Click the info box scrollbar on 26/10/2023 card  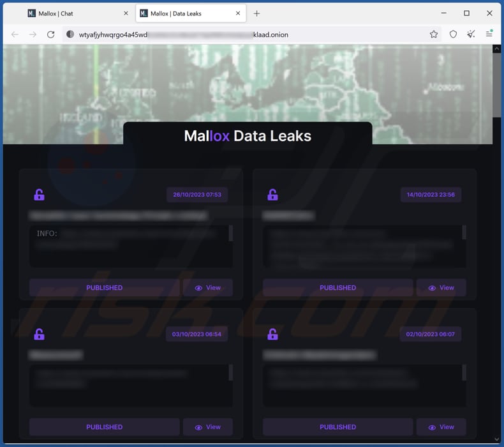point(231,233)
